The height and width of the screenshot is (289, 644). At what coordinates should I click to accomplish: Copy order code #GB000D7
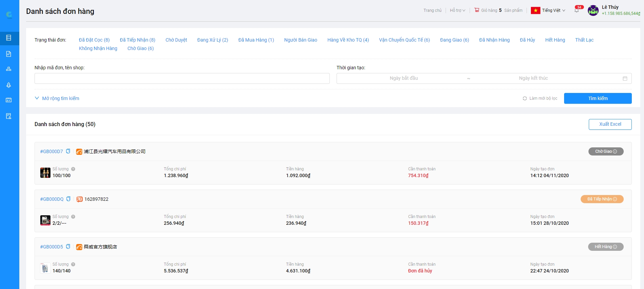tap(68, 151)
